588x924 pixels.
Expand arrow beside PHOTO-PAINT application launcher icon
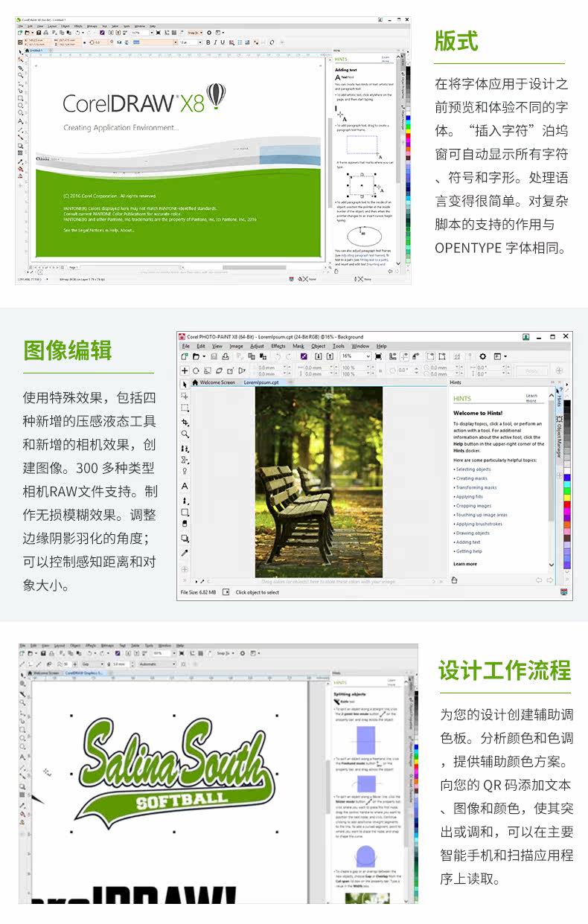[506, 356]
